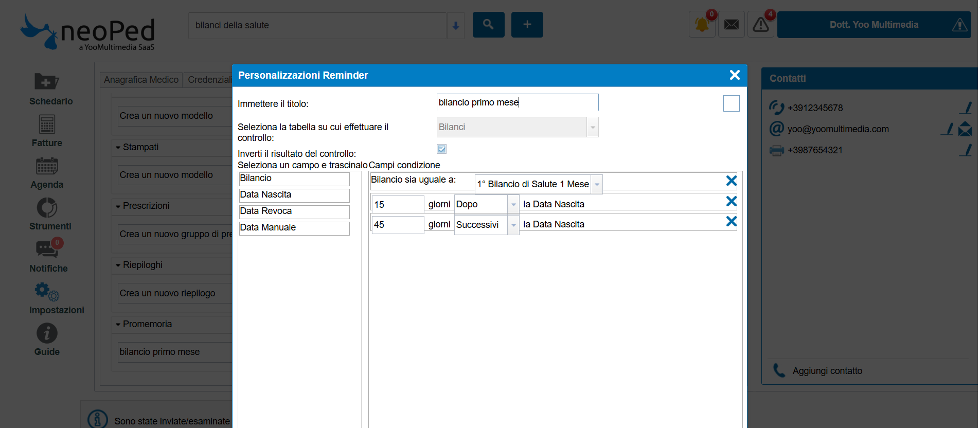
Task: Click the 'Immettere il titolo' text field
Action: click(517, 102)
